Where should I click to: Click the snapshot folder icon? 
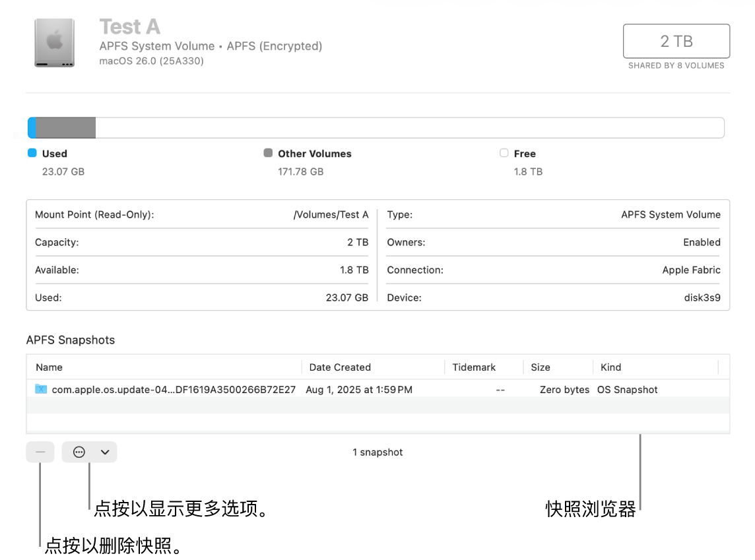41,389
